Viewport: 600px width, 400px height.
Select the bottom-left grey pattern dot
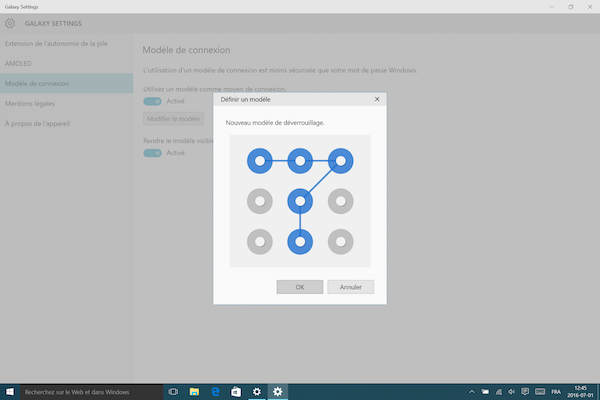260,242
